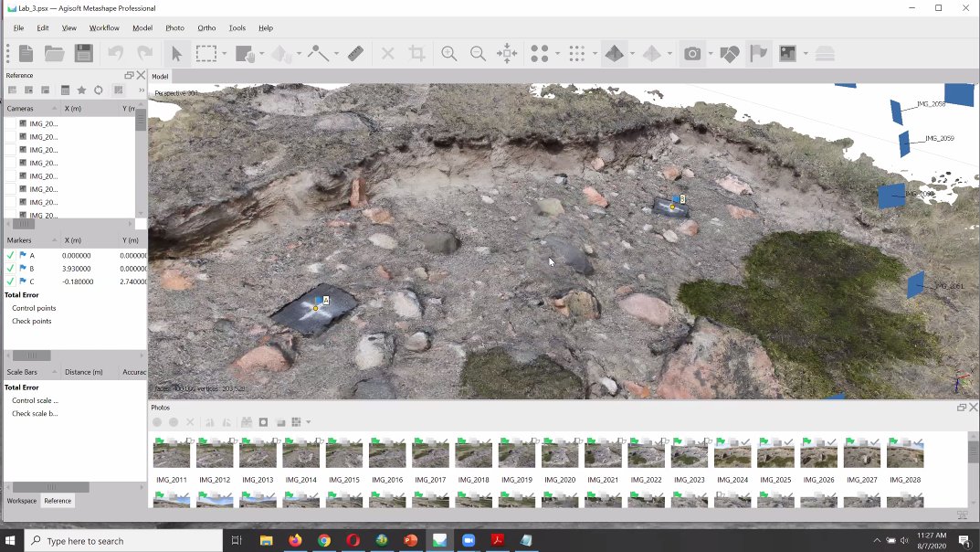Image resolution: width=980 pixels, height=552 pixels.
Task: Open the shading mode dropdown arrow on the toolbar
Action: [630, 53]
